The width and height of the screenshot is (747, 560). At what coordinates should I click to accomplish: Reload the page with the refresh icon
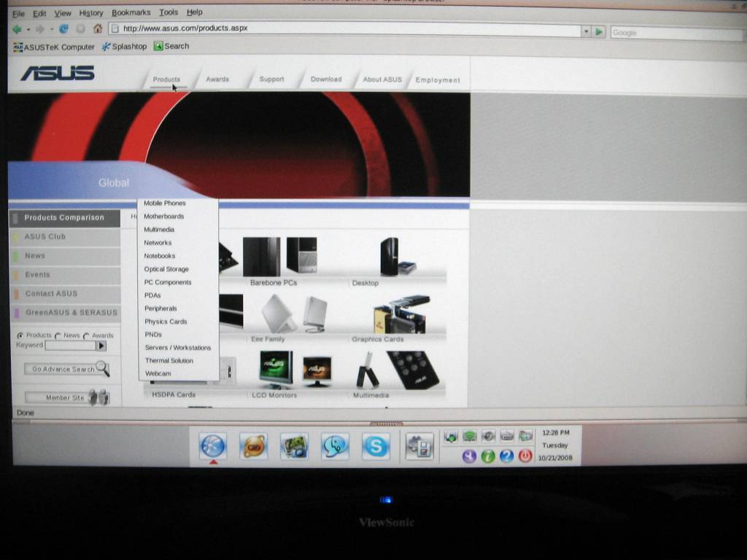[63, 29]
